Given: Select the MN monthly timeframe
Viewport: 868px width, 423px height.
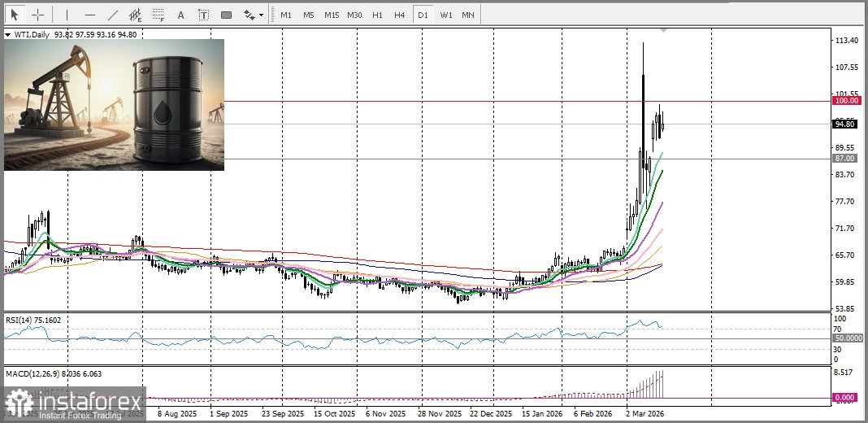Looking at the screenshot, I should coord(468,15).
